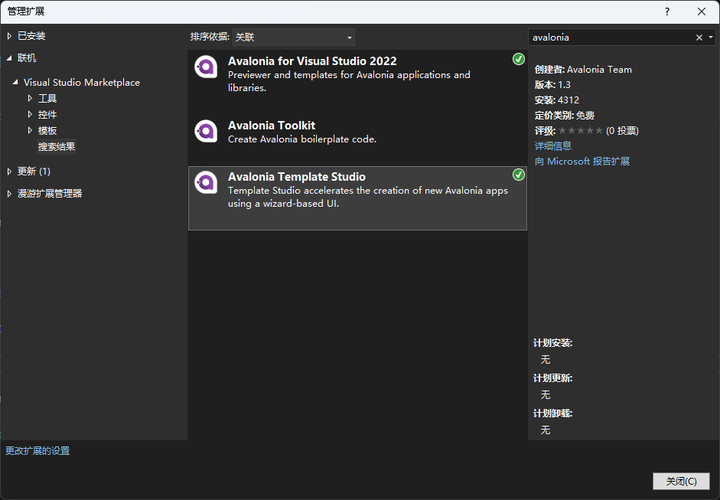720x500 pixels.
Task: Click the help question mark in the title bar
Action: pyautogui.click(x=667, y=11)
